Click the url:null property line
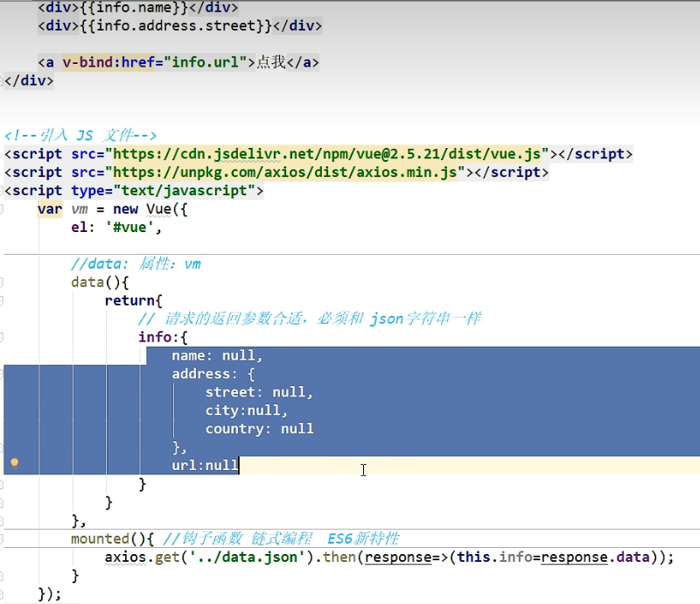The height and width of the screenshot is (604, 700). (205, 466)
